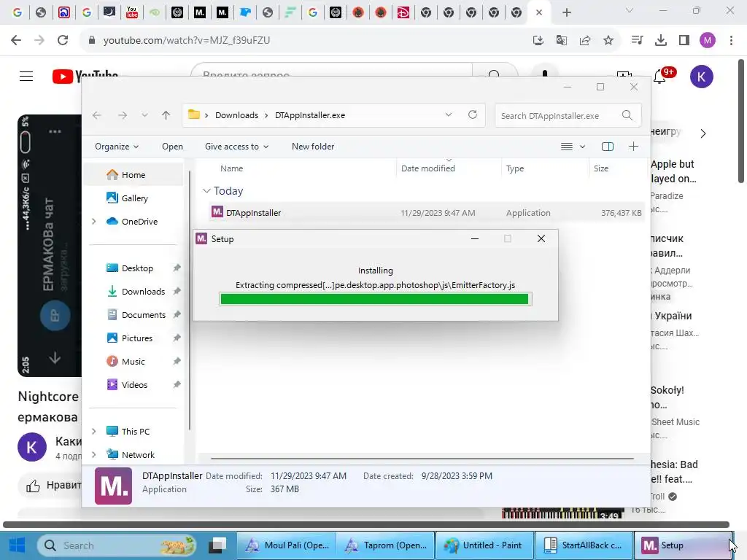Open Music quick access folder
This screenshot has height=560, width=747.
pyautogui.click(x=133, y=362)
